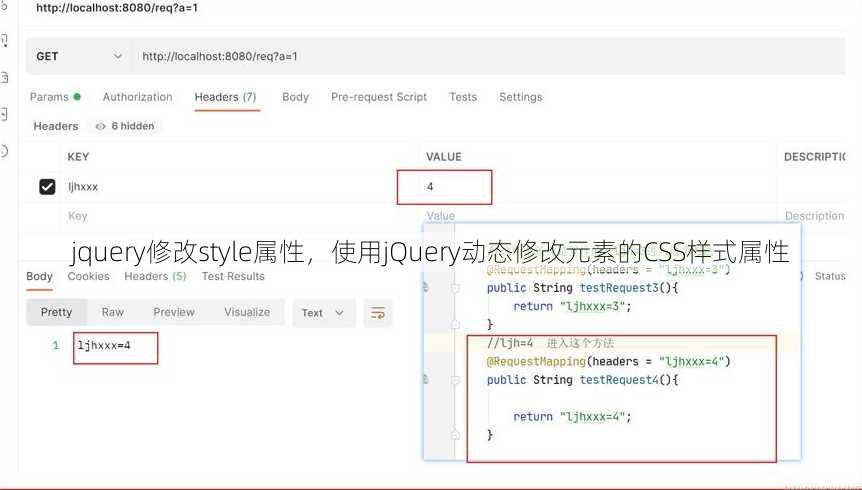Screen dimensions: 862x490
Task: Click the response line ljhxxx=4
Action: [x=104, y=345]
